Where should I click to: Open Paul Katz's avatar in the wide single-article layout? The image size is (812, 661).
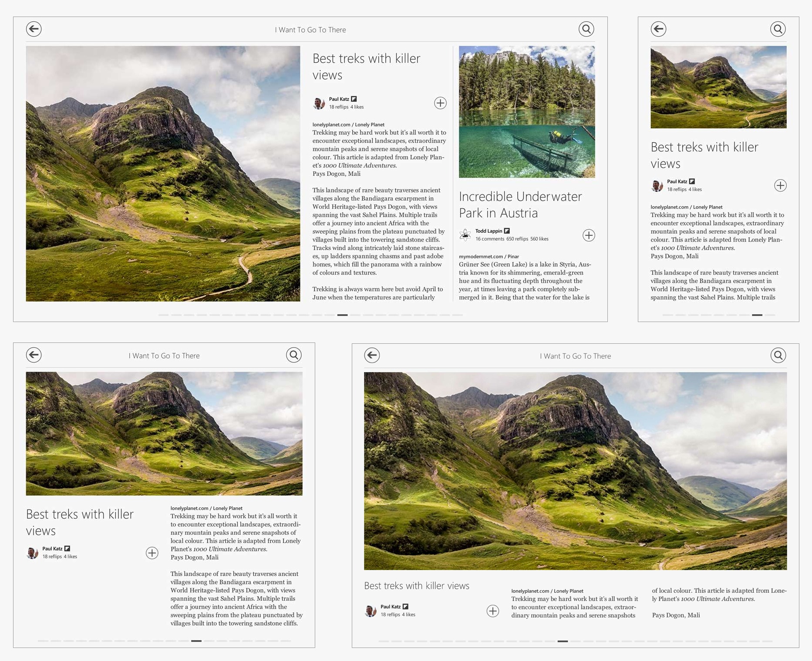371,611
